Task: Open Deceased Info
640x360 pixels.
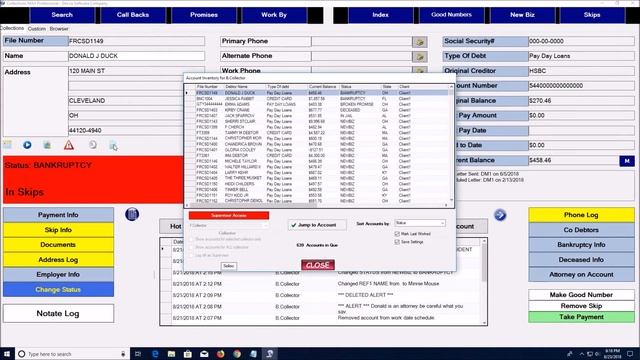Action: click(x=581, y=260)
